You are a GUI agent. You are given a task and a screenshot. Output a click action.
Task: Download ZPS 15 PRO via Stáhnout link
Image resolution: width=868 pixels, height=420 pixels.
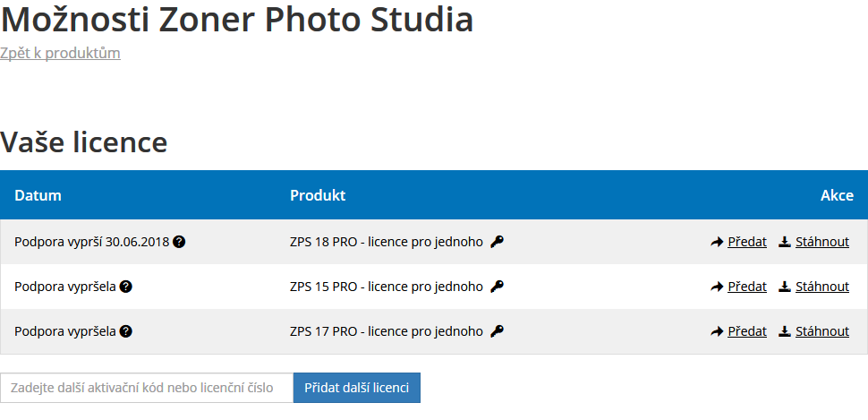tap(822, 287)
